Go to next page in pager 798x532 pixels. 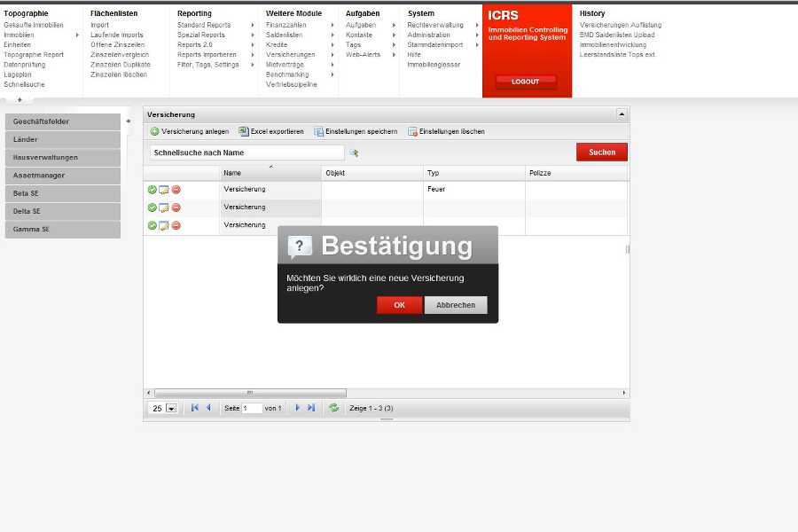pos(298,408)
